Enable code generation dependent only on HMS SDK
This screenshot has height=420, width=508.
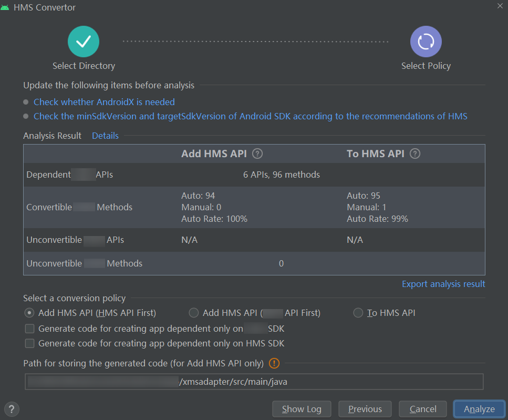tap(30, 344)
